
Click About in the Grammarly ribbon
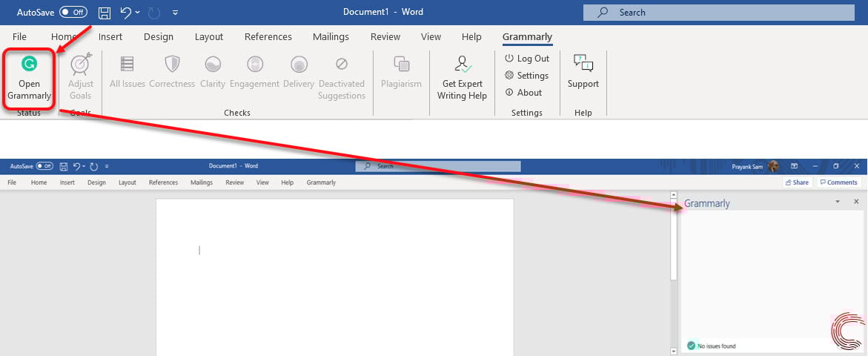coord(523,93)
